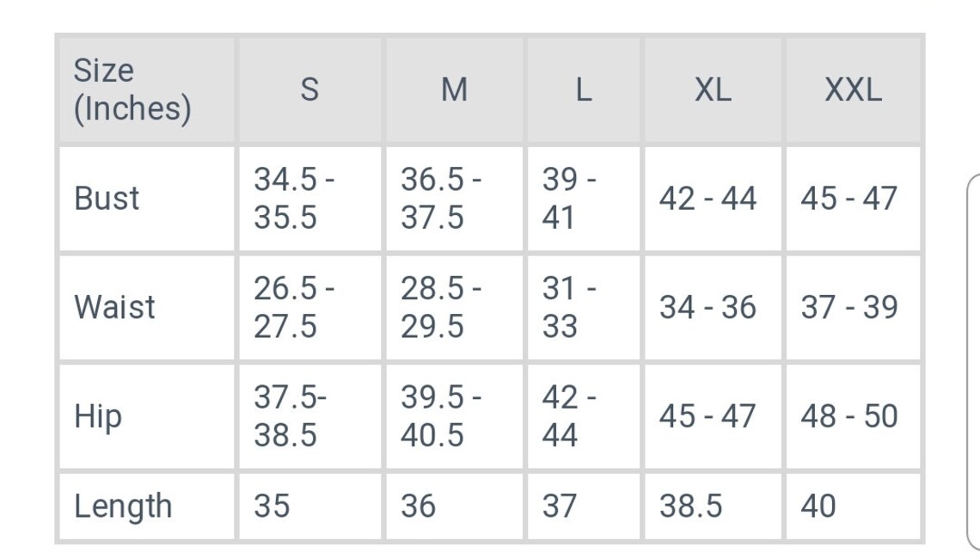Select the M size column header
This screenshot has width=980, height=559.
(x=455, y=90)
